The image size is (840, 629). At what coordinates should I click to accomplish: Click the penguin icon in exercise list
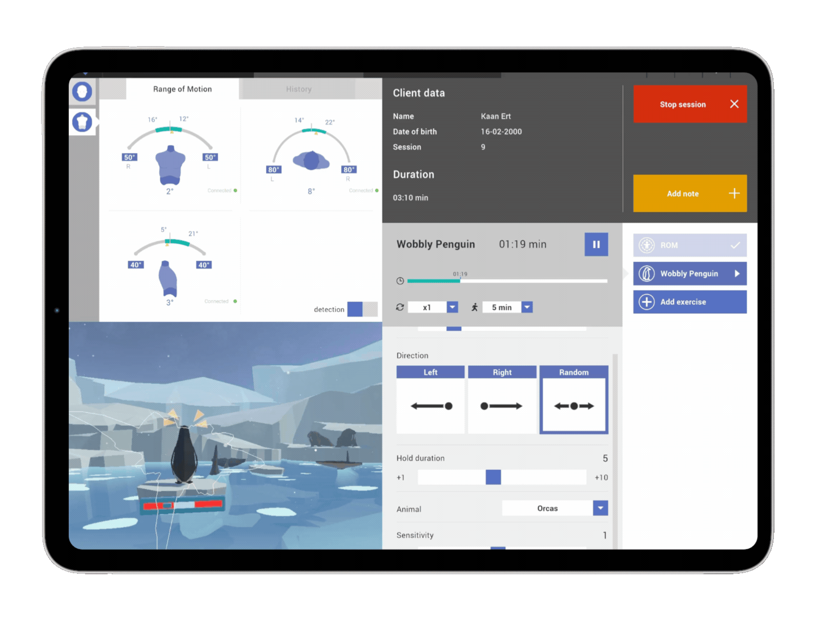click(647, 274)
